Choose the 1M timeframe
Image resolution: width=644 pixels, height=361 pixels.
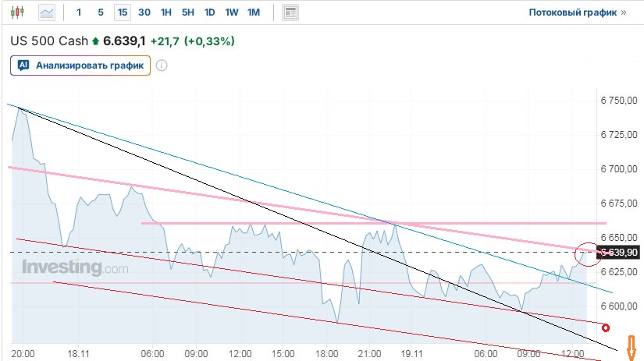pyautogui.click(x=254, y=12)
